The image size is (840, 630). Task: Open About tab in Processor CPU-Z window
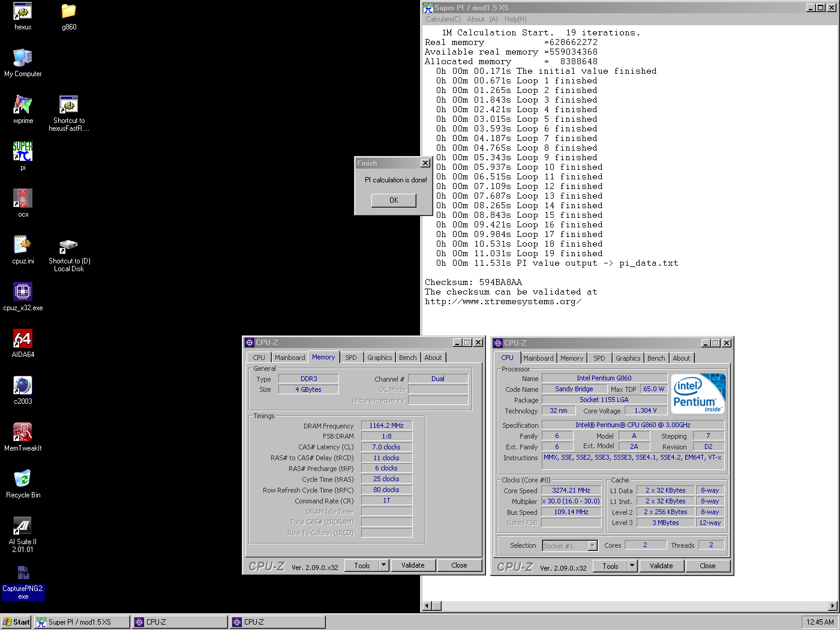pyautogui.click(x=682, y=358)
